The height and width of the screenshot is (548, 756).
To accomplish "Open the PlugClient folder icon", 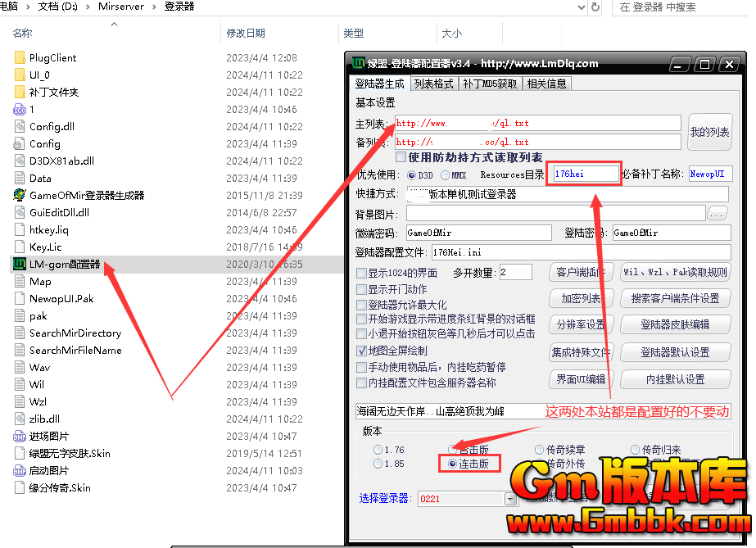I will 20,57.
